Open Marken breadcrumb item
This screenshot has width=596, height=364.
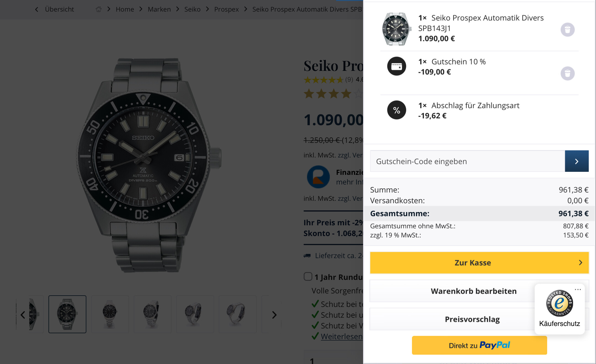click(159, 9)
